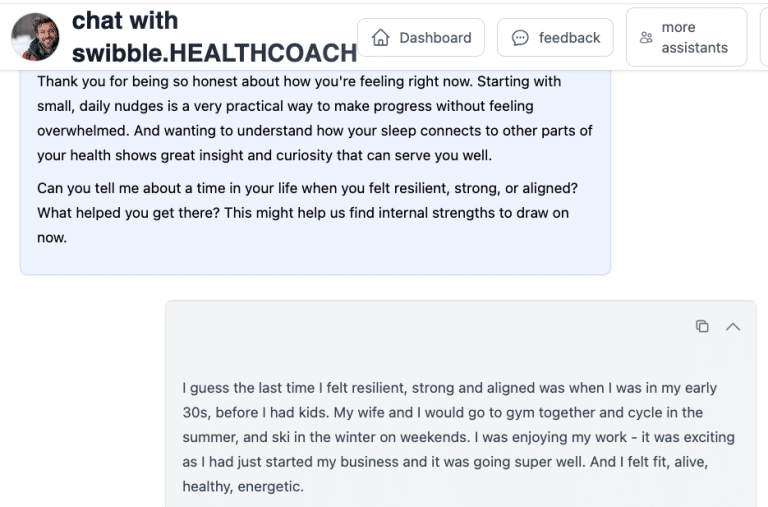Click the "chat with" heading text
This screenshot has width=768, height=507.
[125, 20]
